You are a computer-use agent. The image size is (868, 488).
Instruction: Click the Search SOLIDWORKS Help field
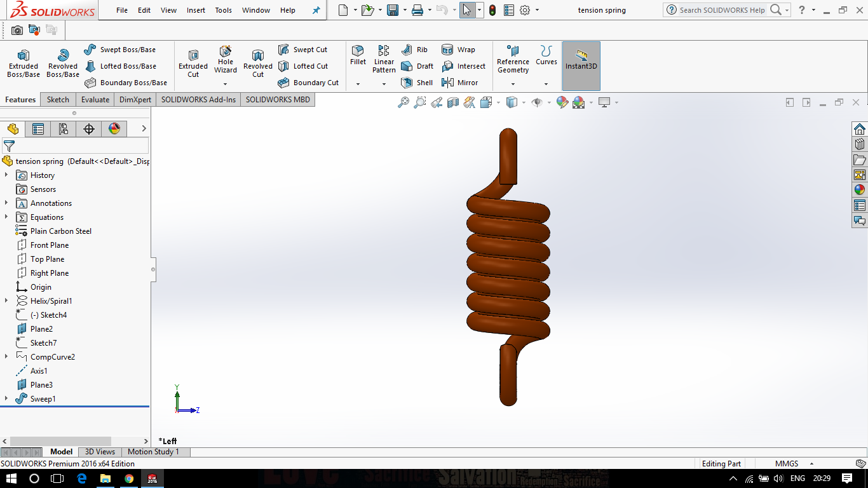pyautogui.click(x=722, y=10)
